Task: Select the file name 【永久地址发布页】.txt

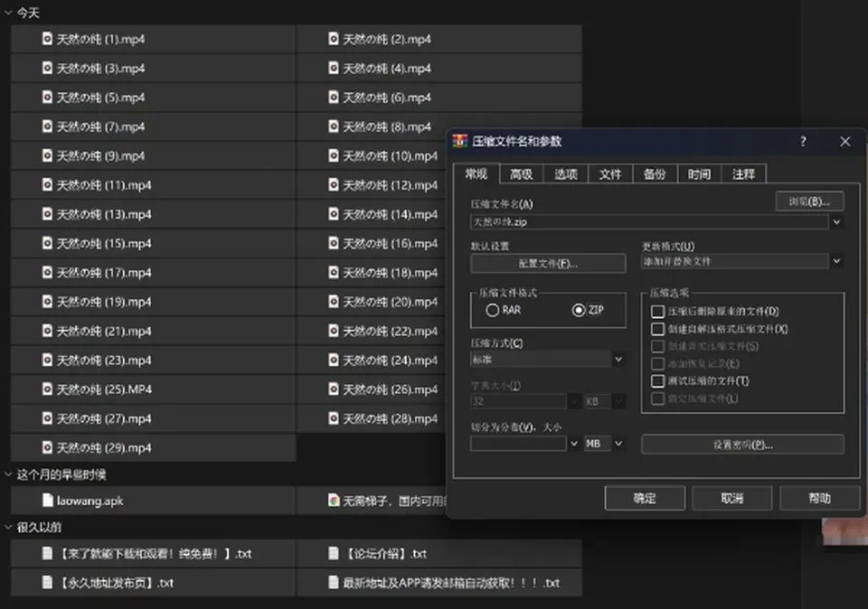Action: pos(115,583)
